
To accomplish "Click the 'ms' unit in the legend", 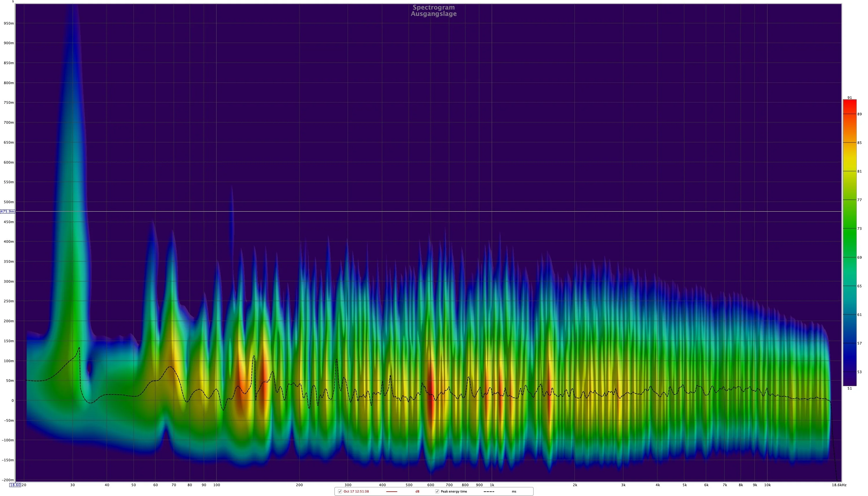I will pyautogui.click(x=514, y=491).
